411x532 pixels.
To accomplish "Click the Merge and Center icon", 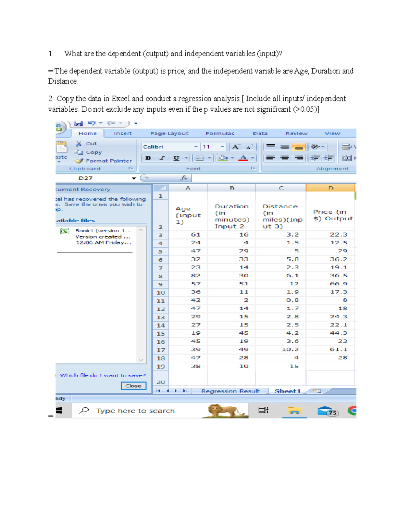I will pyautogui.click(x=347, y=158).
